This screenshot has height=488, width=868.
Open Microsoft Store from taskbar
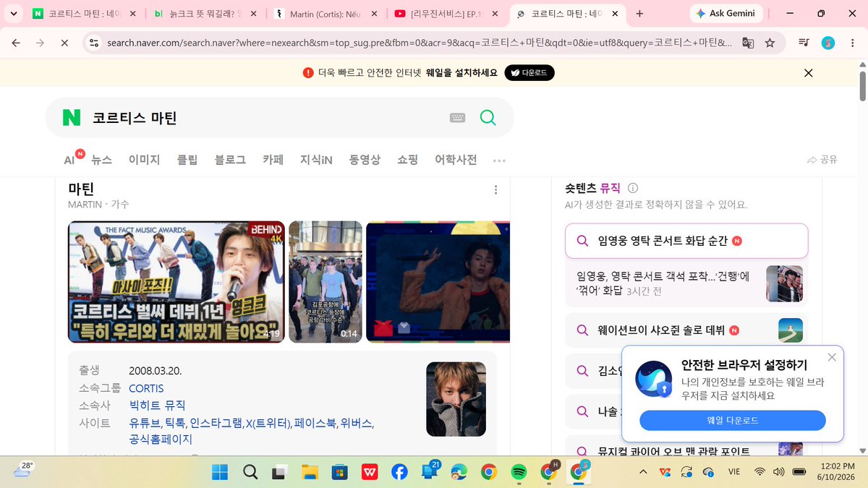click(x=339, y=472)
